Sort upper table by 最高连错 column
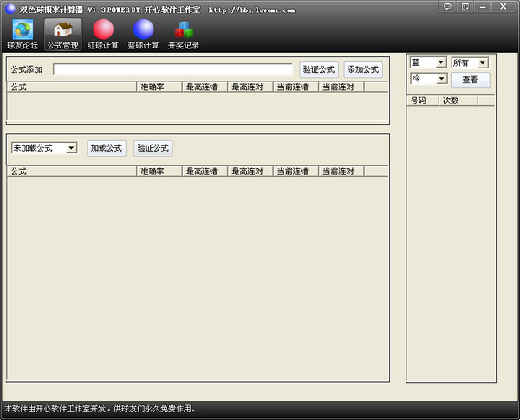The image size is (520, 420). click(x=205, y=87)
